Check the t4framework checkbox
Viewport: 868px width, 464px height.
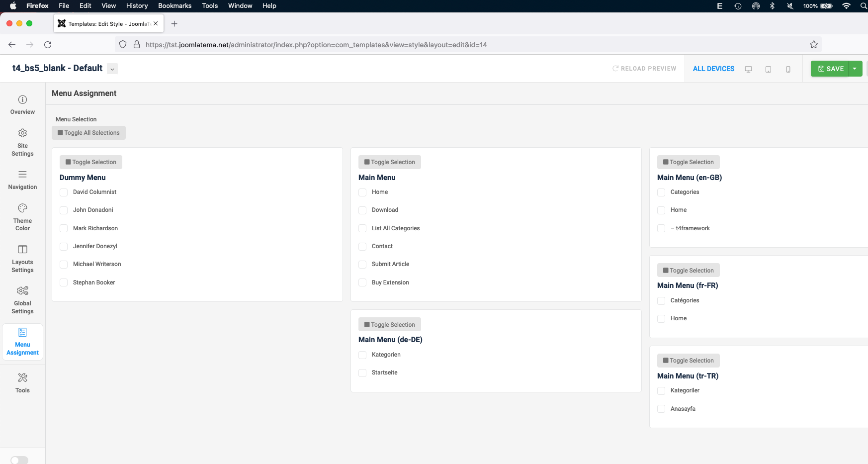pyautogui.click(x=661, y=228)
